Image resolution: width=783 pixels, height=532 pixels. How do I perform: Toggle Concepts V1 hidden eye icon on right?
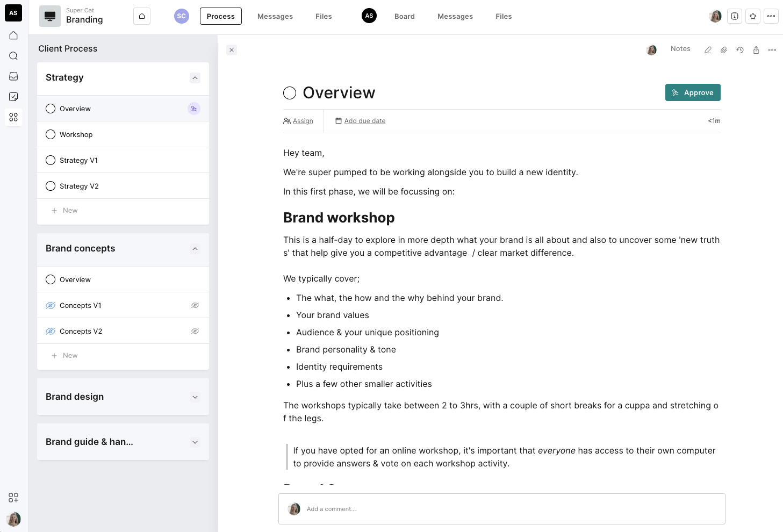coord(195,305)
